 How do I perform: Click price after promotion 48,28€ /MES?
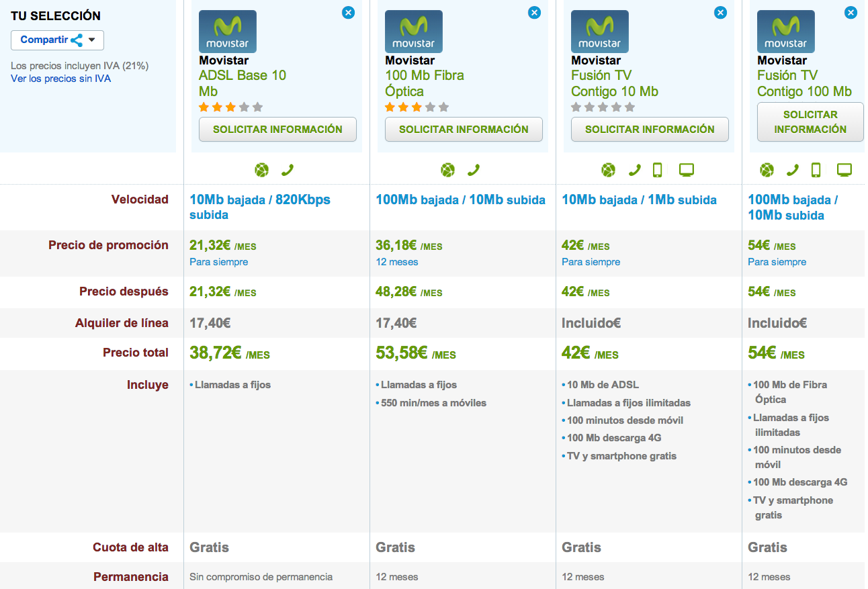click(408, 291)
